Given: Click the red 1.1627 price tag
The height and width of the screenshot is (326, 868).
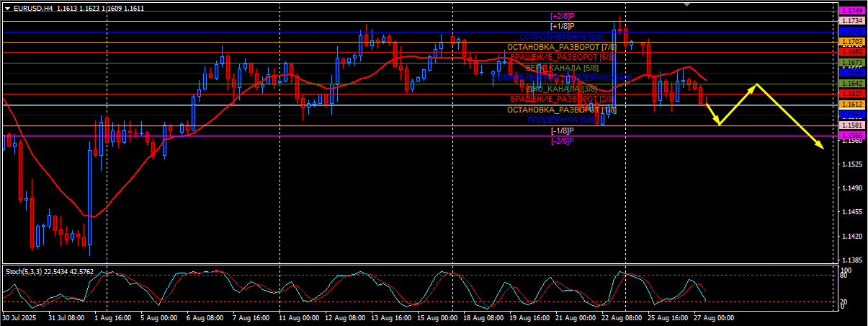Looking at the screenshot, I should tap(852, 94).
